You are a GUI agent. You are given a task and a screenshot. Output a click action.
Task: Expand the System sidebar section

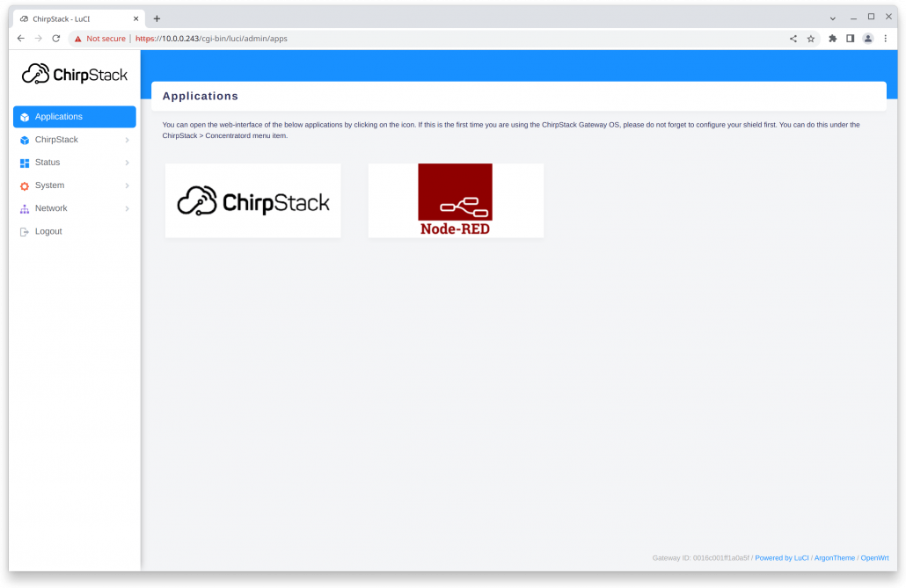128,185
